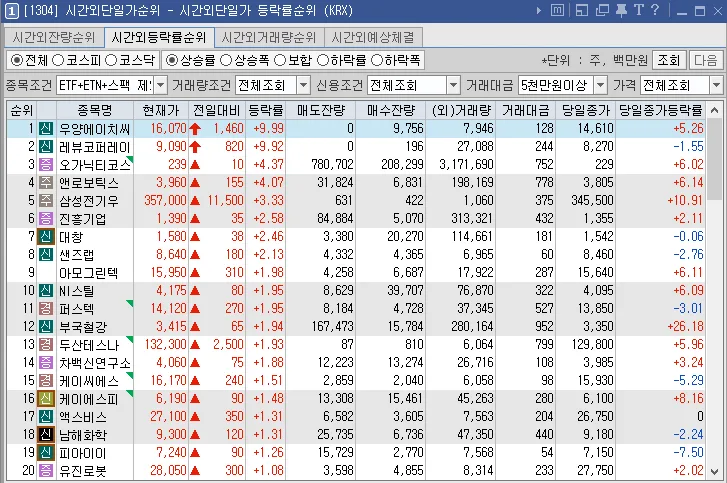The image size is (727, 483).
Task: Select the stock name 피아이이
Action: click(x=83, y=453)
